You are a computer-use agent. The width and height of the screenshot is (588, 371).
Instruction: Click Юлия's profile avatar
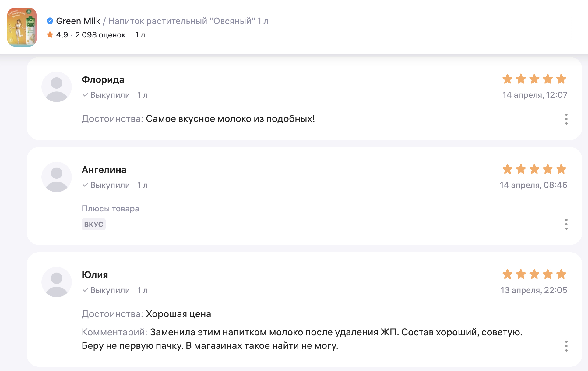[x=57, y=282]
